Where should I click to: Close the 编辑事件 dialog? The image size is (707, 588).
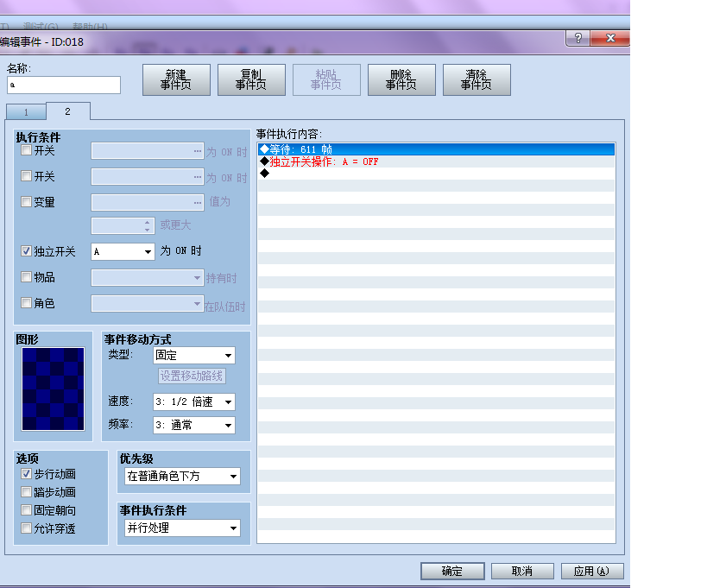coord(610,38)
